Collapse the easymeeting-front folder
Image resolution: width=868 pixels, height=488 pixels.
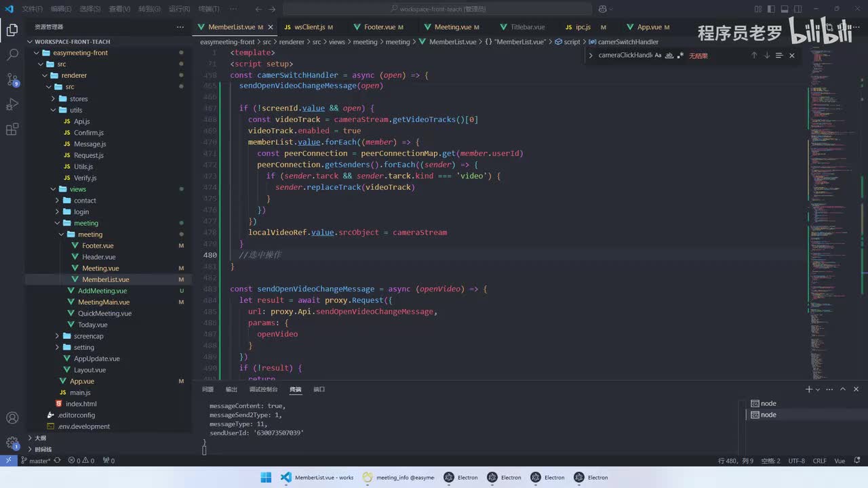pyautogui.click(x=80, y=53)
